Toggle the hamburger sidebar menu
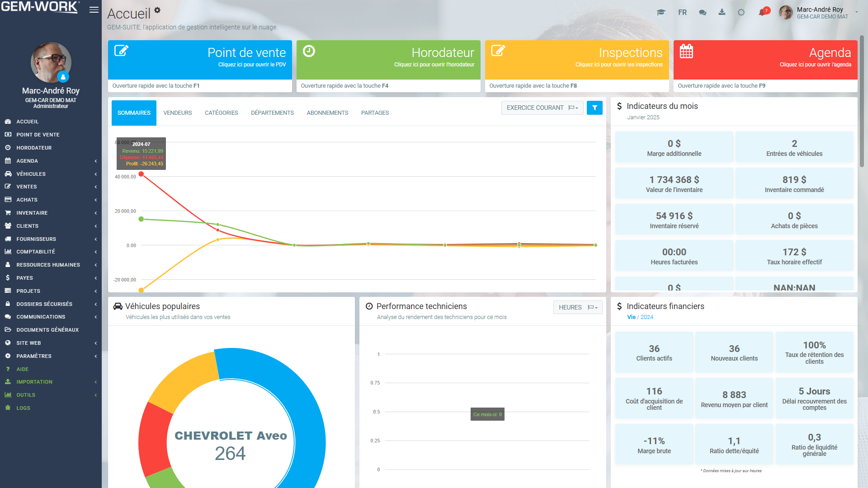868x488 pixels. tap(94, 10)
